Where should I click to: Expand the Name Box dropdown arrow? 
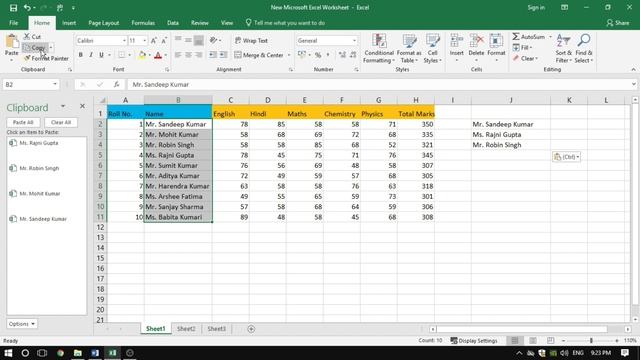(55, 84)
